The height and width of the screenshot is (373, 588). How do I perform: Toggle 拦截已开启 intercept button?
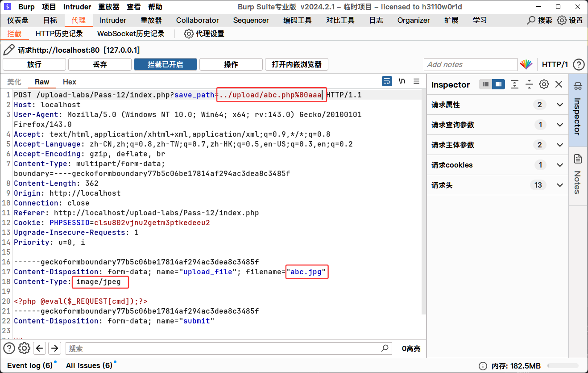click(x=166, y=64)
